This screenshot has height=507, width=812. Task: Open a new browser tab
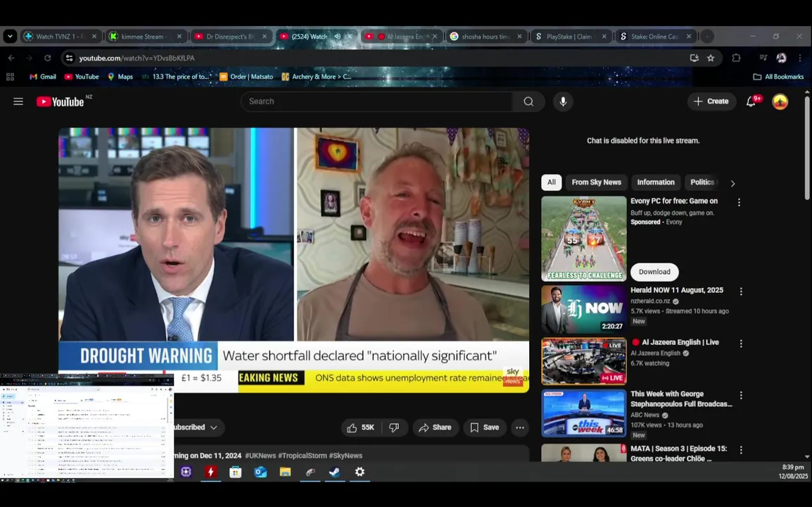[x=707, y=37]
